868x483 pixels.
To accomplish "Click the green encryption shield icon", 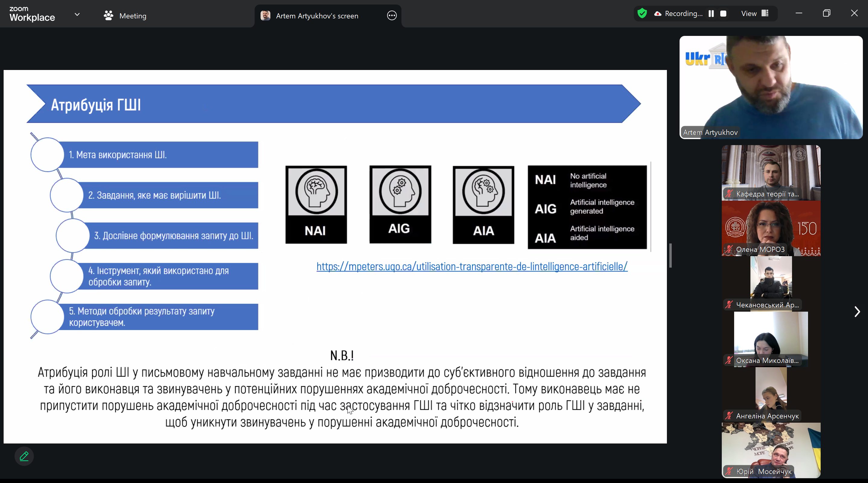I will (642, 14).
